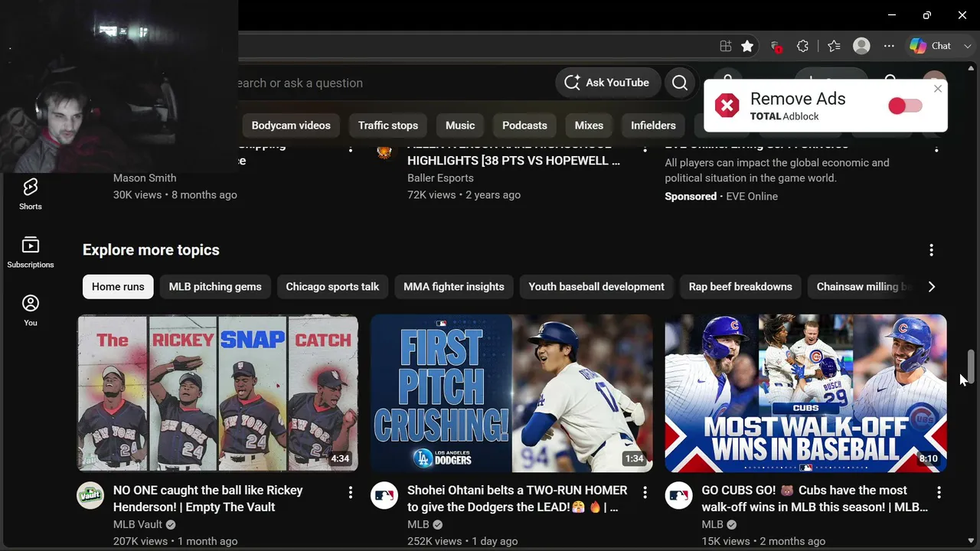Toggle the Remove Ads switch
Image resolution: width=980 pixels, height=551 pixels.
click(x=905, y=106)
